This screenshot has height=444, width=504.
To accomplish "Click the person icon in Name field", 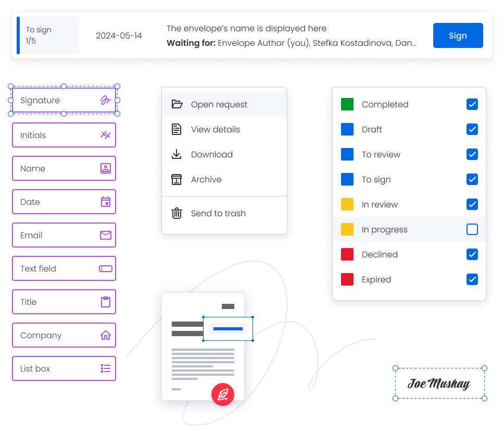I will [x=105, y=168].
